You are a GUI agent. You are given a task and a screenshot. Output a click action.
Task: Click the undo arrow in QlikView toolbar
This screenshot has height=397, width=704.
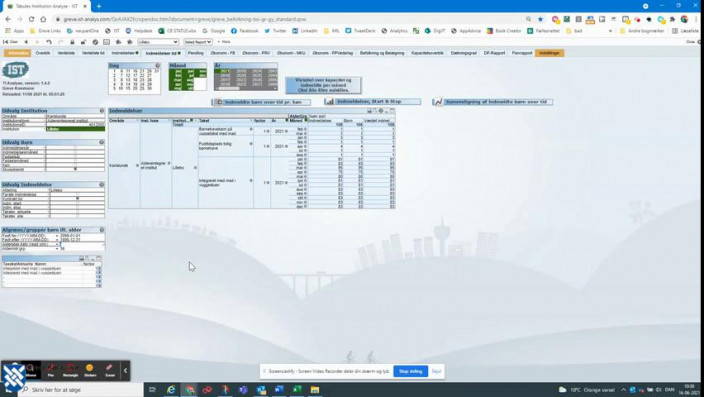click(x=49, y=42)
